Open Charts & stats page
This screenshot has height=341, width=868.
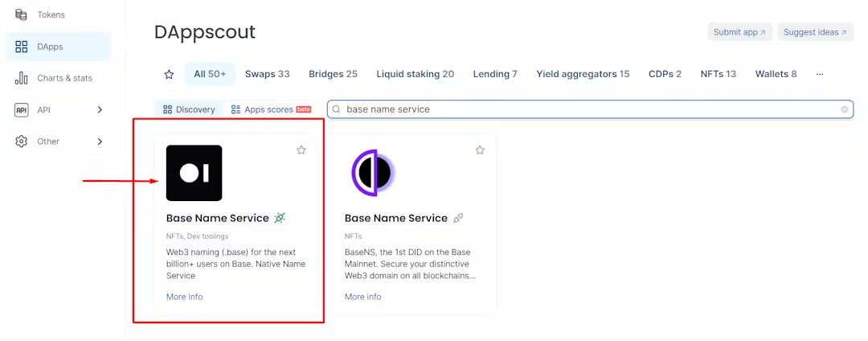click(58, 78)
